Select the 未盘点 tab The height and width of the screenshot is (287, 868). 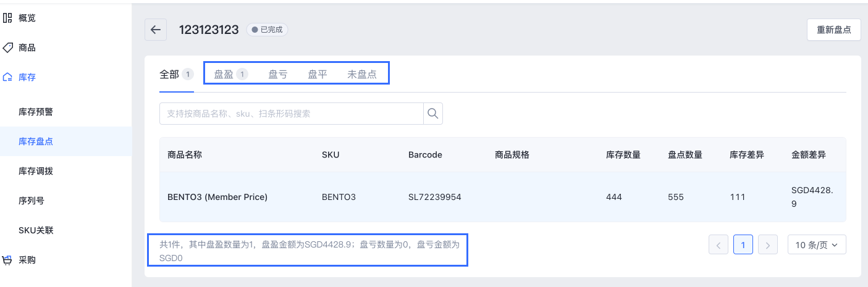pyautogui.click(x=362, y=75)
